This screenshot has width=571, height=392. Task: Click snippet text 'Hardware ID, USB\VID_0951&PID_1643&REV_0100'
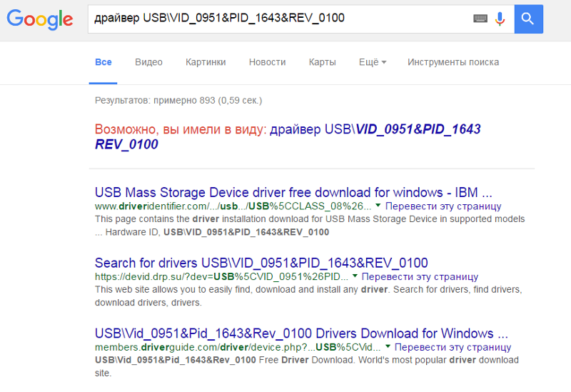pos(217,232)
